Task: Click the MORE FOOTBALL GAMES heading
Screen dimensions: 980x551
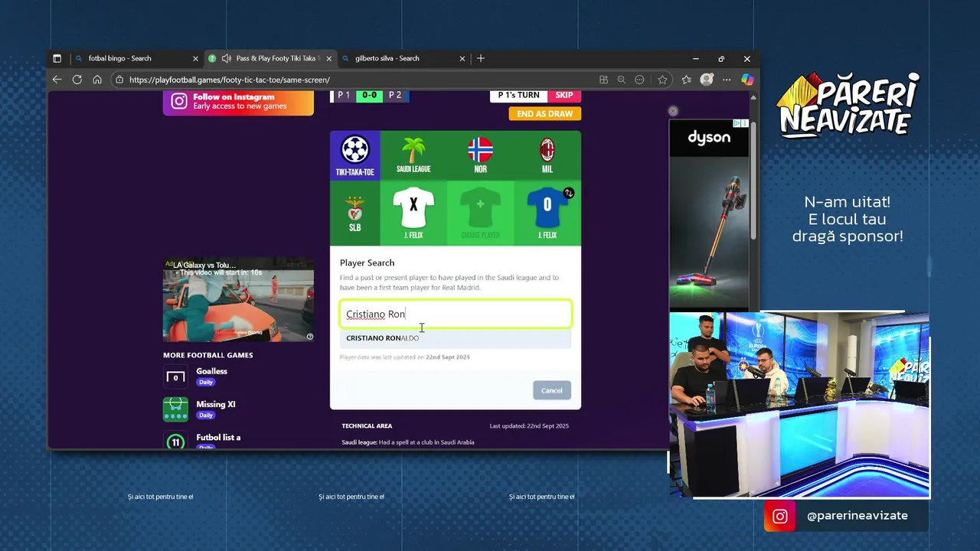Action: (x=207, y=355)
